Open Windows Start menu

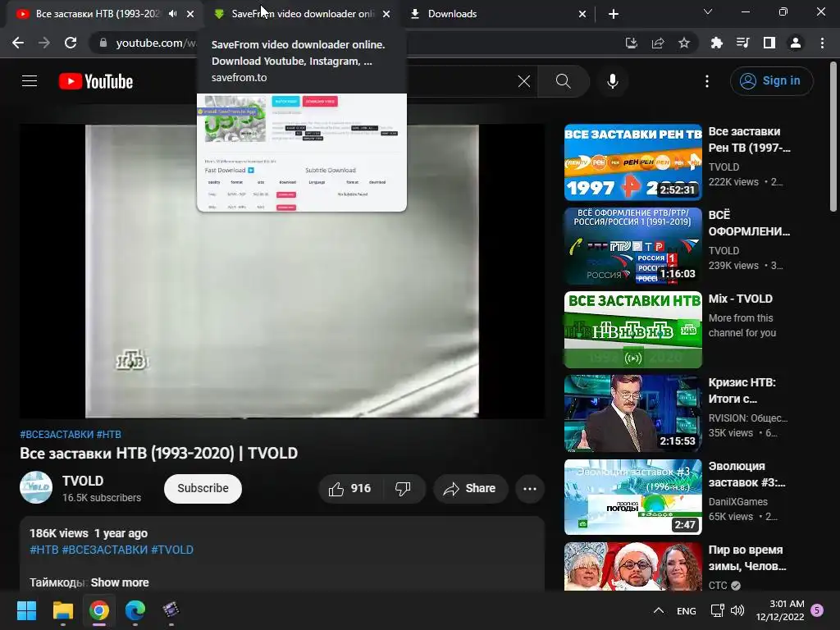[x=26, y=610]
